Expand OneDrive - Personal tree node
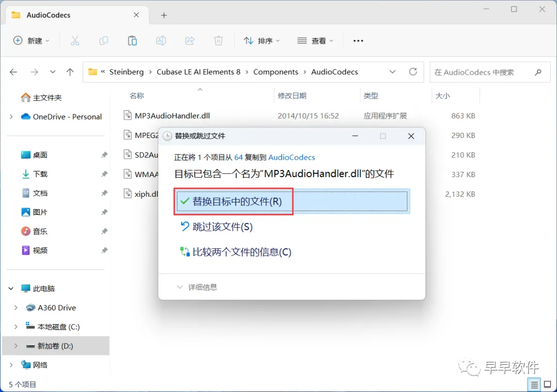Screen dimensions: 557x392 (x=11, y=117)
